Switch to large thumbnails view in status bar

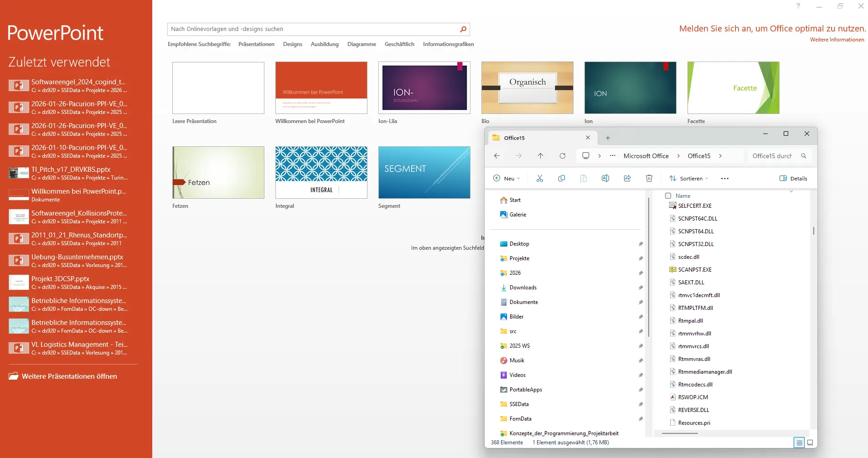coord(810,443)
